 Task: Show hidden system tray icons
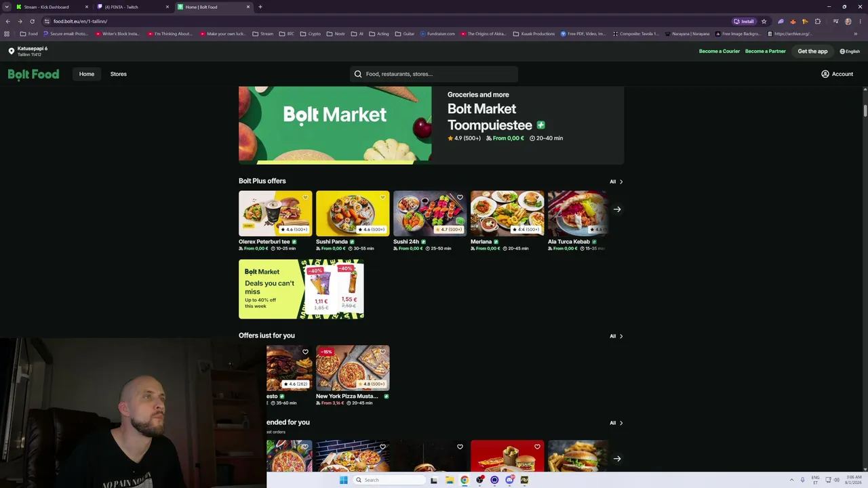[x=791, y=480]
